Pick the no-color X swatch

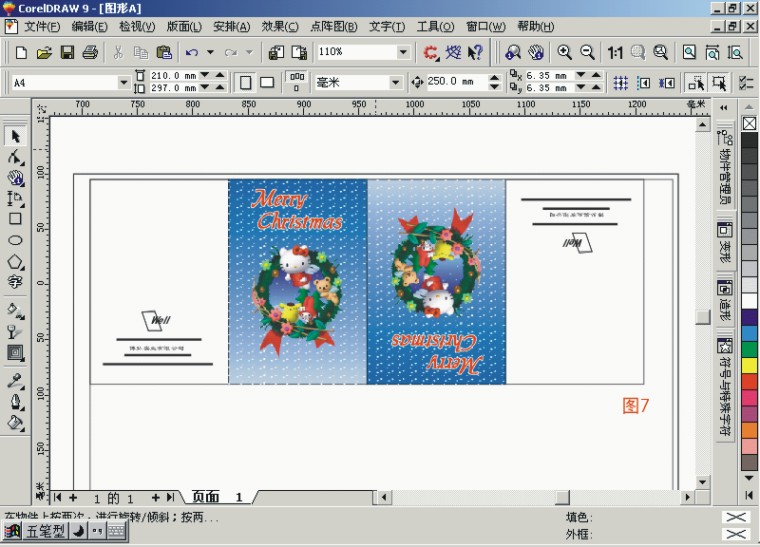click(749, 124)
